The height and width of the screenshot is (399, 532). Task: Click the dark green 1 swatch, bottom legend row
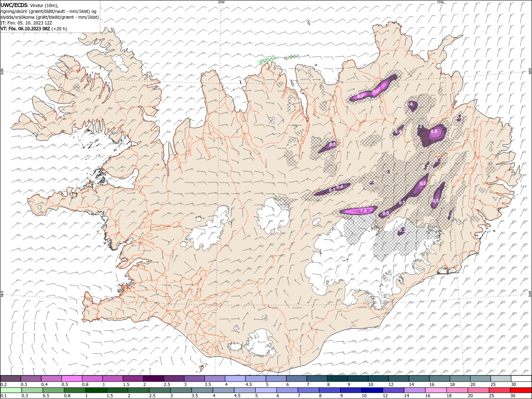tap(96, 390)
